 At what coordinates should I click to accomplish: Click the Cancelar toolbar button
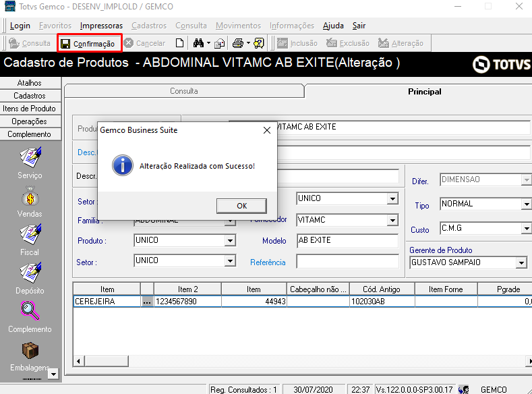(x=144, y=43)
